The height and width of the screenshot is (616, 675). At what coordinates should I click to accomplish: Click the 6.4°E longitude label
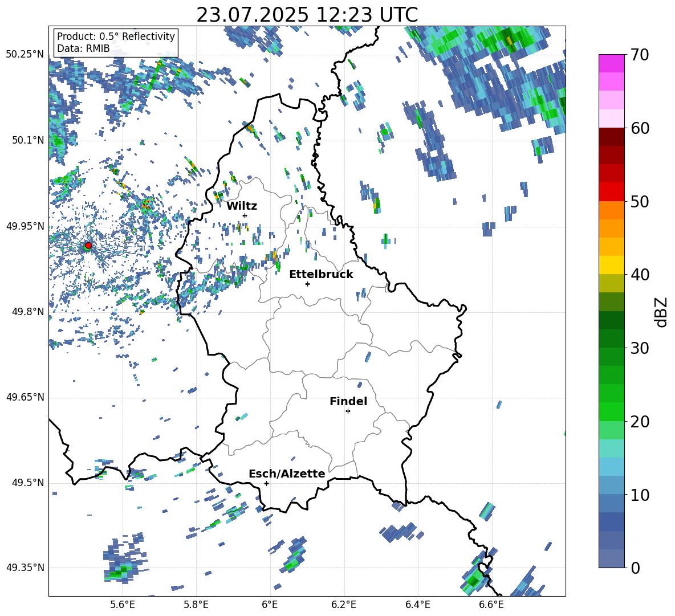tap(417, 605)
